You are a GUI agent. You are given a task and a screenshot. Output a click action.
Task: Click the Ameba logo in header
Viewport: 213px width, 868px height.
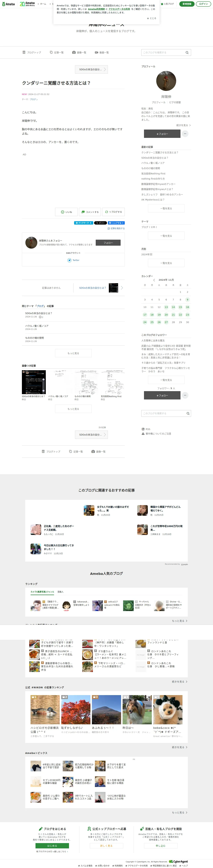tap(8, 4)
